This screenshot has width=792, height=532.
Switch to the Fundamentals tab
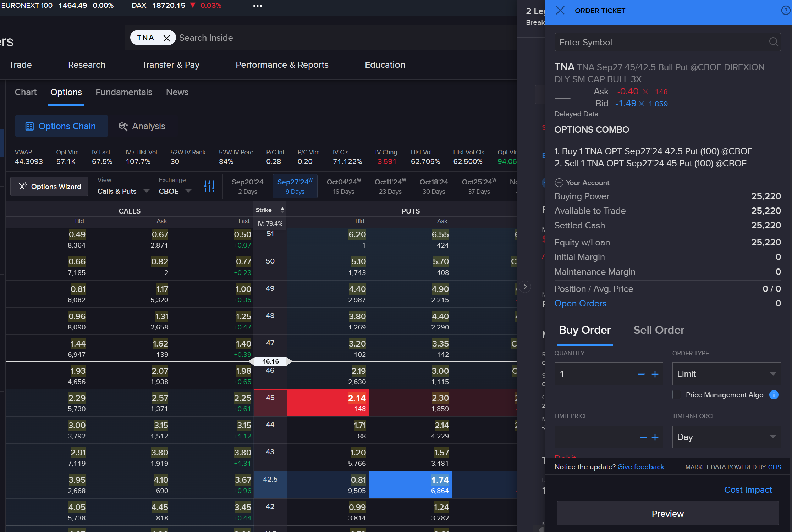click(x=124, y=92)
